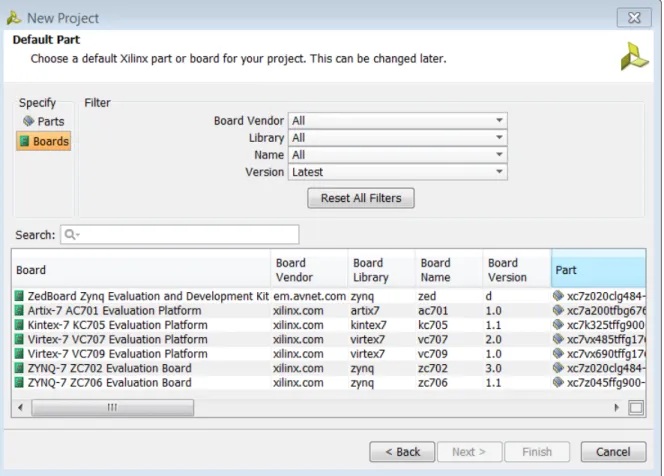Select the Boards option in Specify
The height and width of the screenshot is (476, 664).
pos(44,141)
